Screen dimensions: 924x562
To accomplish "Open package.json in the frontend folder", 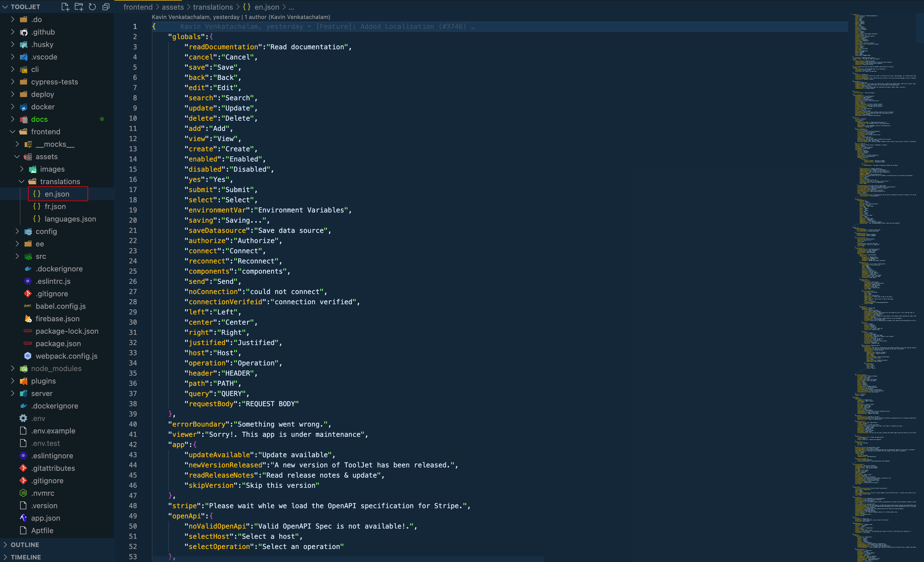I will [x=58, y=343].
